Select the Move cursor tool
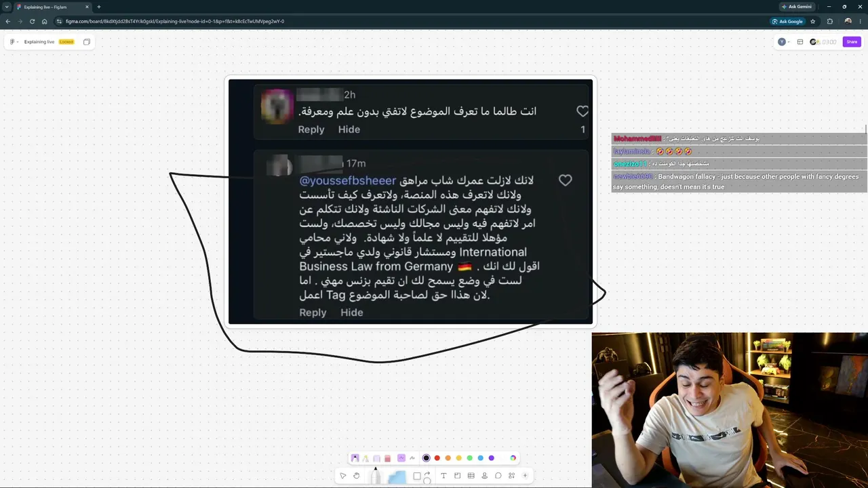This screenshot has width=868, height=488. pyautogui.click(x=343, y=476)
